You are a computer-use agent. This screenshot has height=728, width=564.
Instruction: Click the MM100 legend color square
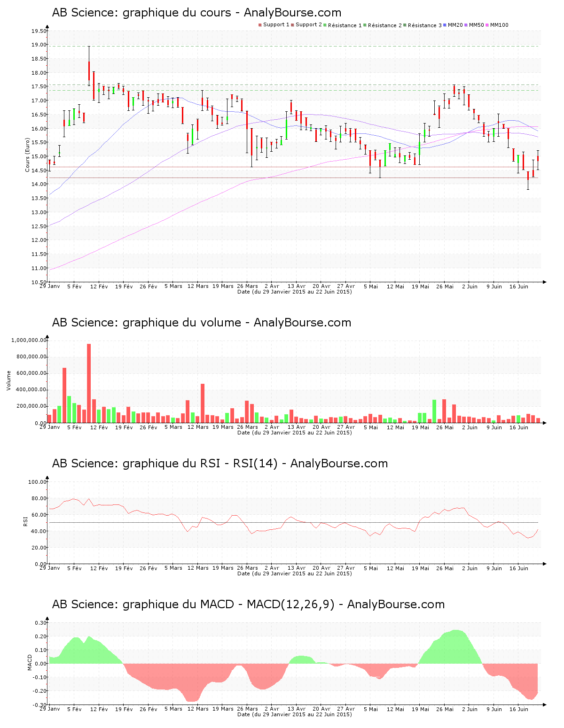point(487,25)
